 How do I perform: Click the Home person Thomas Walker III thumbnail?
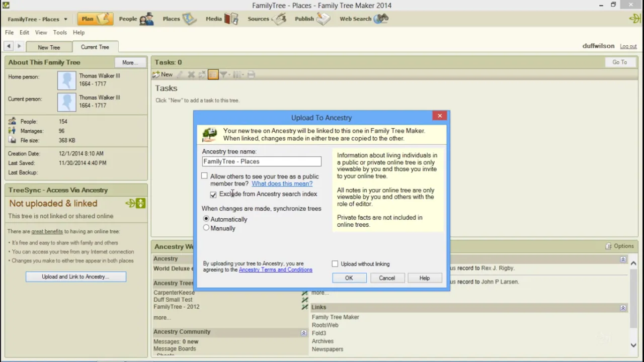[66, 80]
